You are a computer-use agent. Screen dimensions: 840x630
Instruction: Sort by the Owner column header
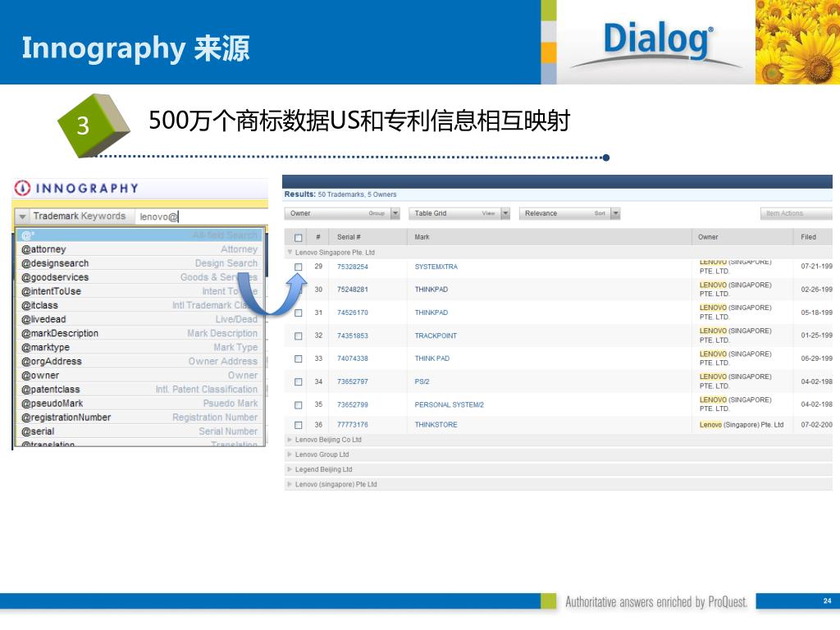[x=708, y=237]
